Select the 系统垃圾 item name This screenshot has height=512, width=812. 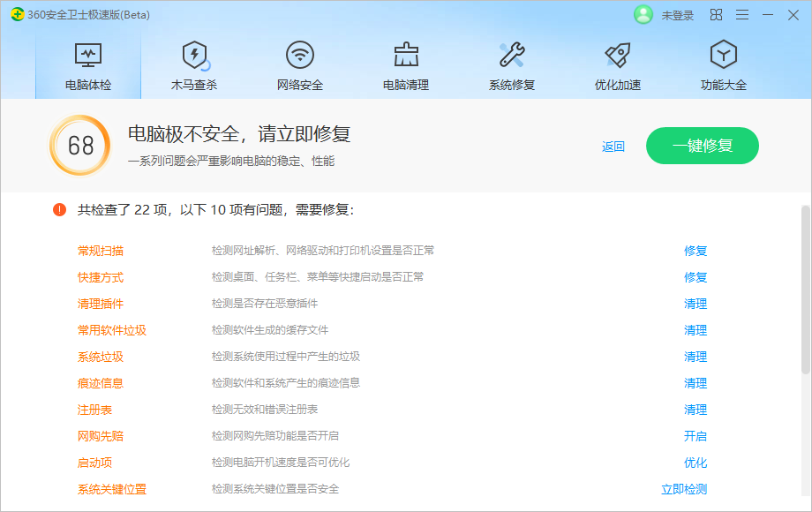coord(101,356)
